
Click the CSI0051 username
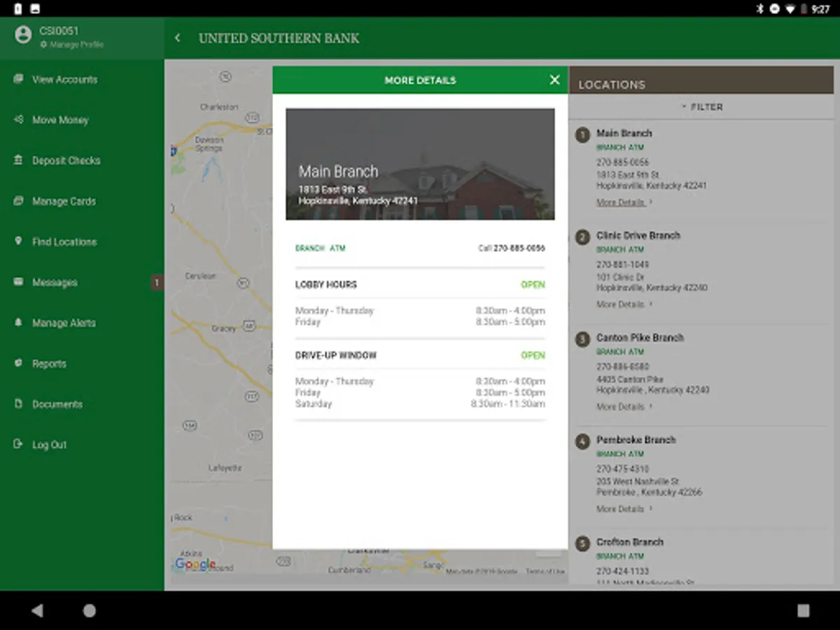coord(59,31)
